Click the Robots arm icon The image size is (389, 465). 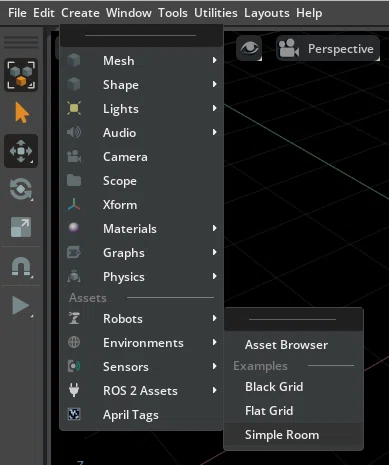pyautogui.click(x=74, y=318)
